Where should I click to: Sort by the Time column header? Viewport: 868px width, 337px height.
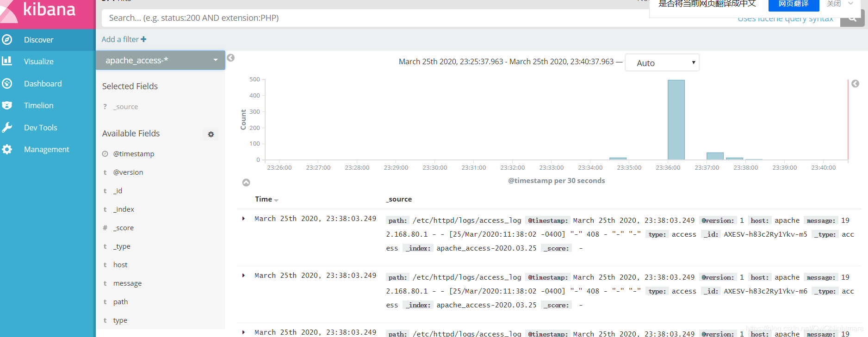coord(267,199)
